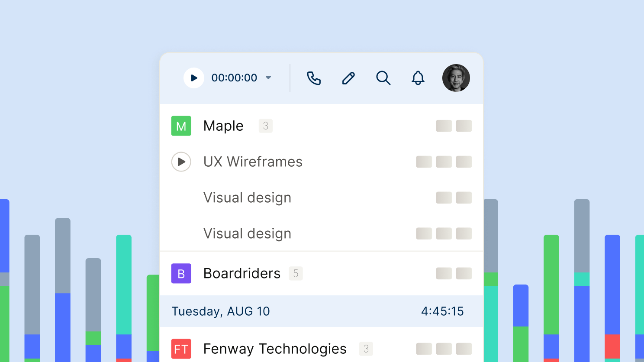The width and height of the screenshot is (644, 362).
Task: Expand Fenway Technologies count badge showing 3
Action: (x=366, y=349)
